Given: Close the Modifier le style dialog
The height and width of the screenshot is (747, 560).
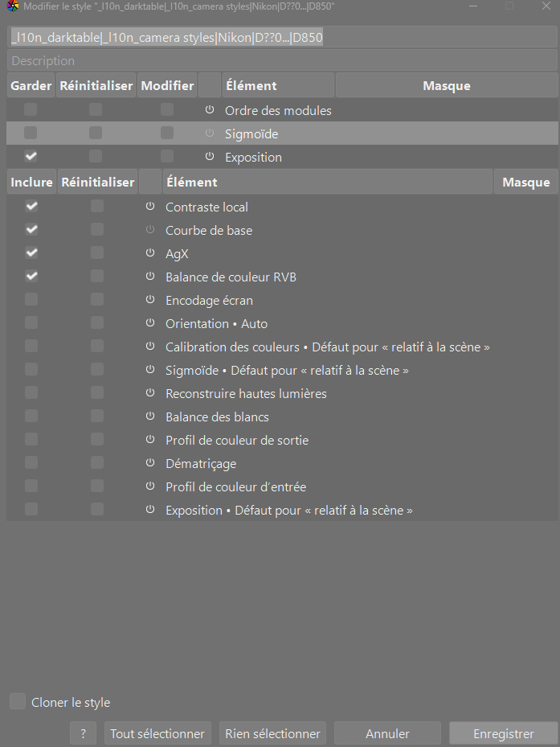Looking at the screenshot, I should (546, 6).
